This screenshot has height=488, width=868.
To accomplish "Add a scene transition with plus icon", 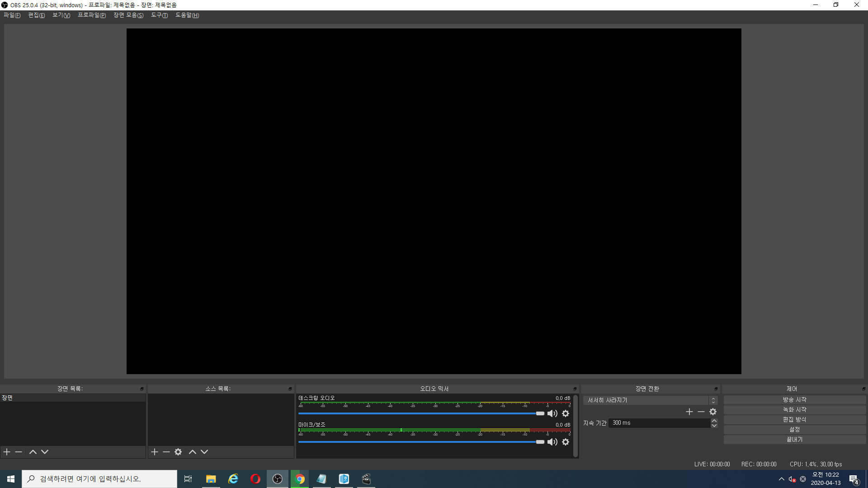I will point(689,412).
